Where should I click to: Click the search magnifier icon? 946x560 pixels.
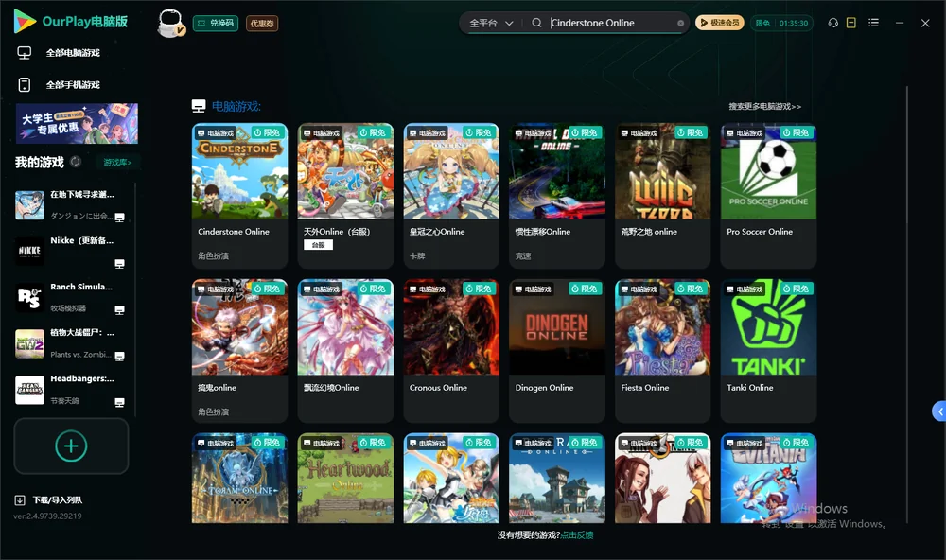coord(536,23)
